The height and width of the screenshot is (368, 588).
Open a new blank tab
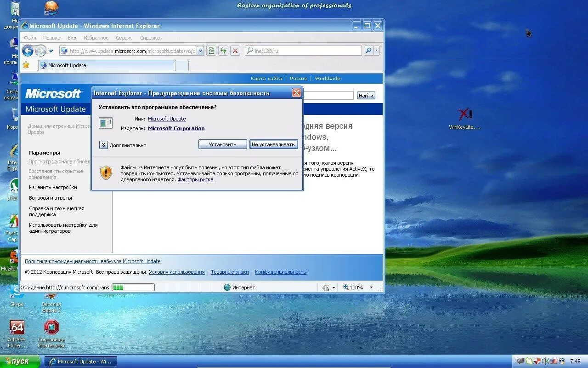click(x=182, y=66)
